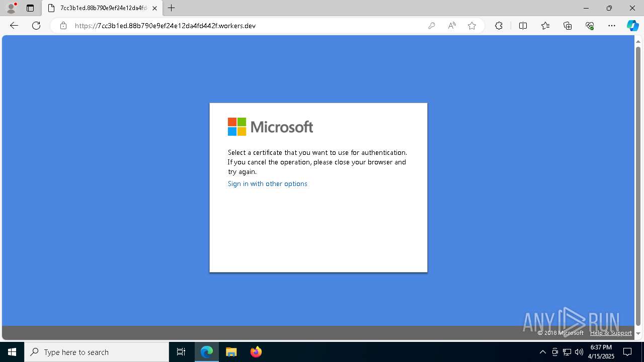
Task: Restore down the Edge window
Action: pos(609,8)
